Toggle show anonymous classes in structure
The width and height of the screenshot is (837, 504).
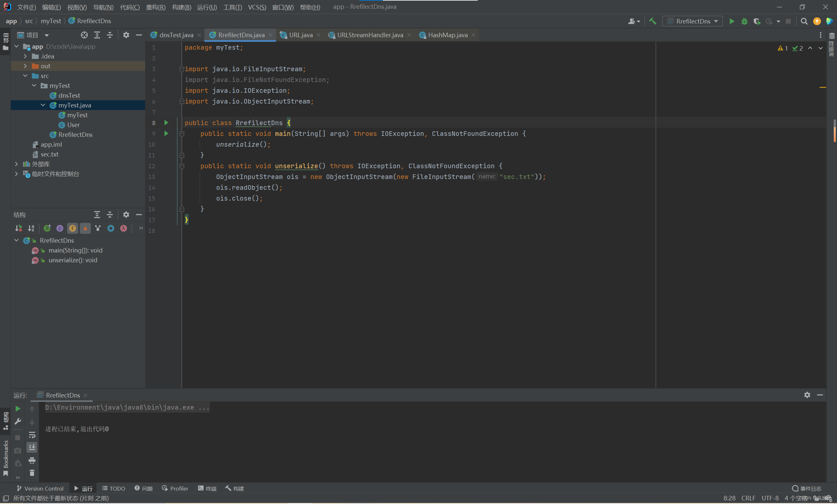click(111, 228)
